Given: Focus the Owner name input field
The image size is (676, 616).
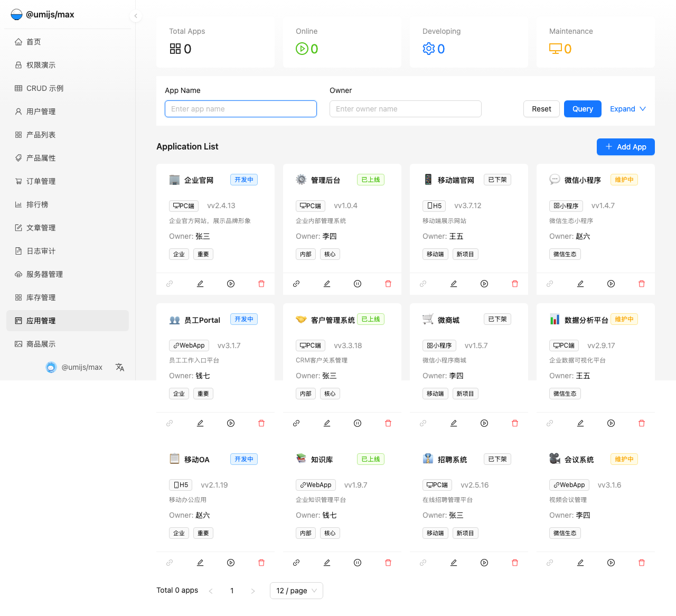Looking at the screenshot, I should pos(405,109).
